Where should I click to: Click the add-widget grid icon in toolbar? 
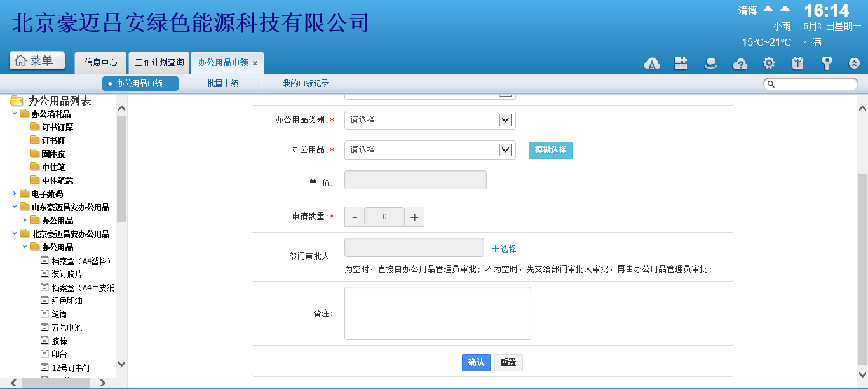(x=681, y=63)
